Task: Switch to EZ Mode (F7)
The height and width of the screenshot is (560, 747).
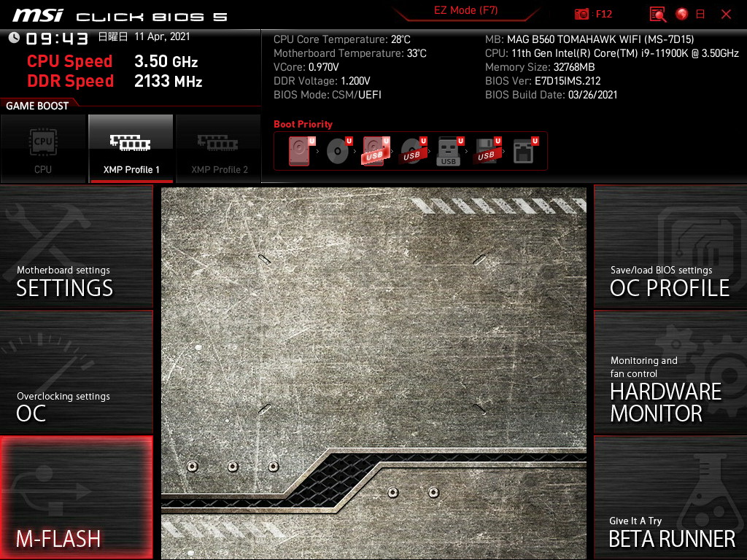Action: (466, 10)
